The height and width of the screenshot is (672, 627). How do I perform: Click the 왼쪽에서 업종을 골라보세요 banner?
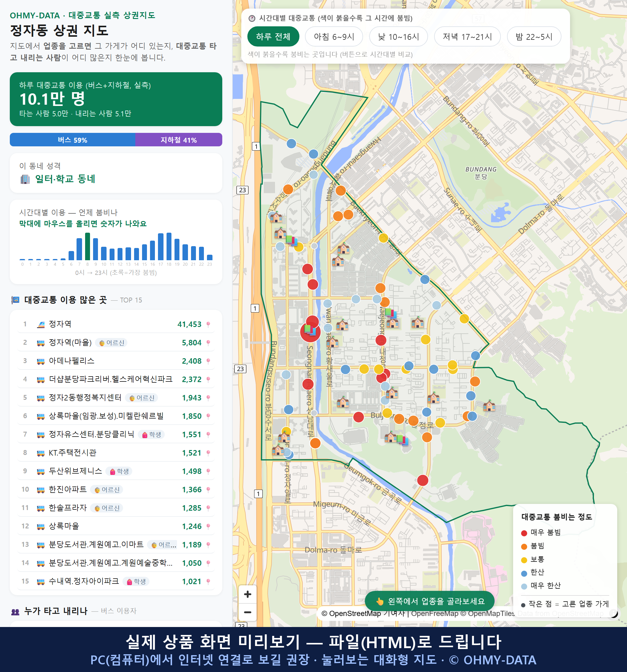click(x=430, y=601)
